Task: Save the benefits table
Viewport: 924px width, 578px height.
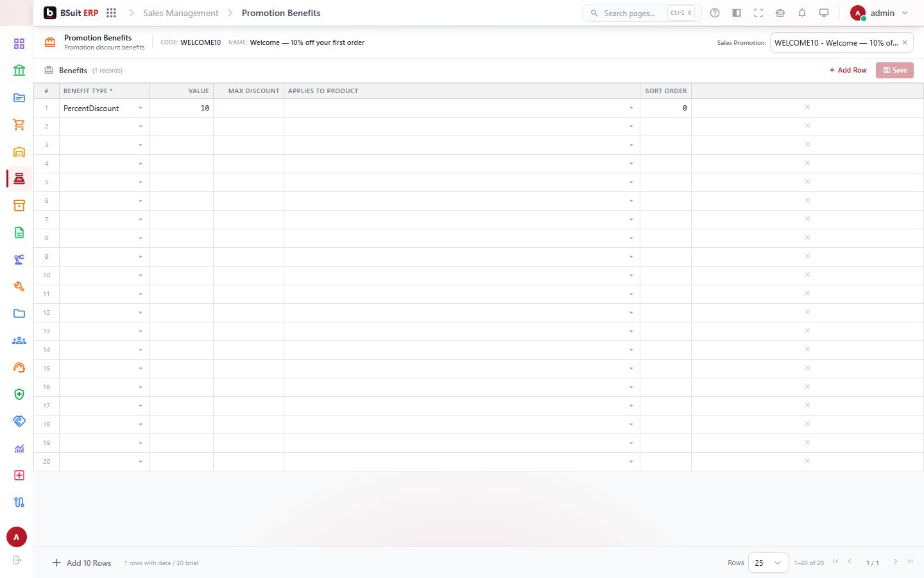Action: [894, 70]
